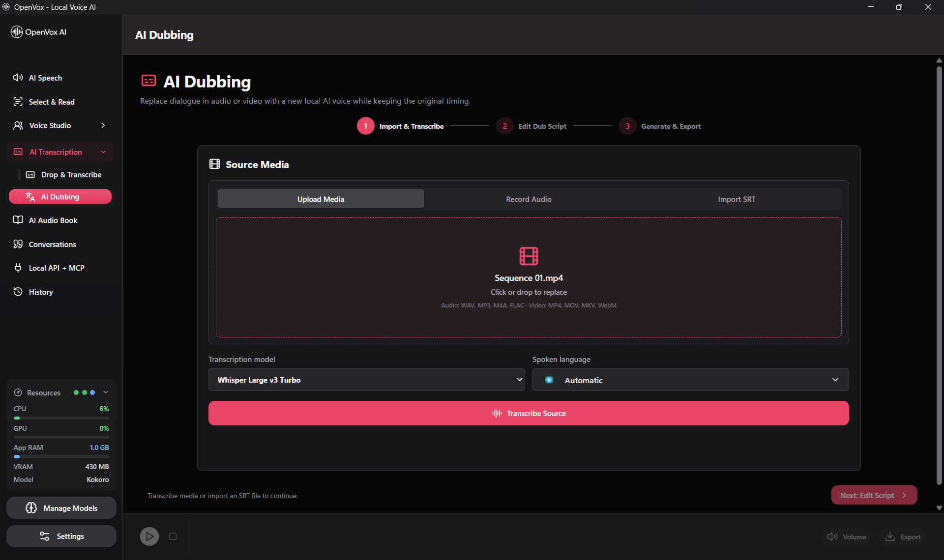Switch to the Import SRT tab

tap(736, 199)
